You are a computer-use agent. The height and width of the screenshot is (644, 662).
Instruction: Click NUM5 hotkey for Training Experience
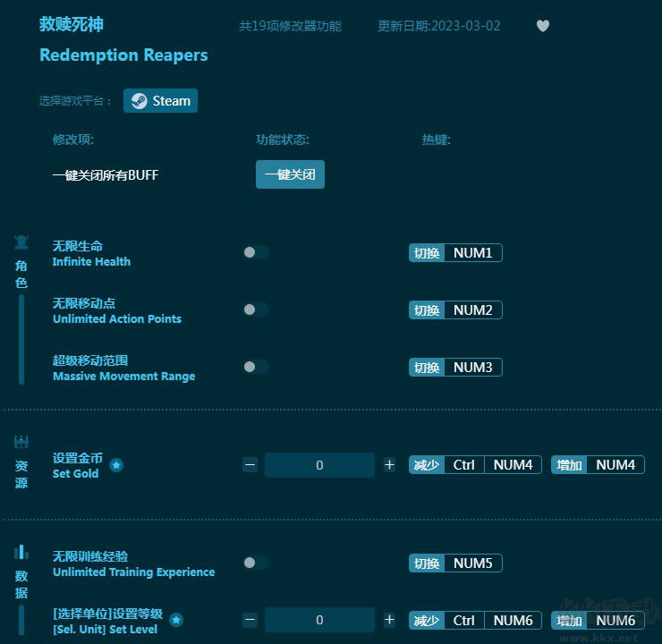point(473,563)
